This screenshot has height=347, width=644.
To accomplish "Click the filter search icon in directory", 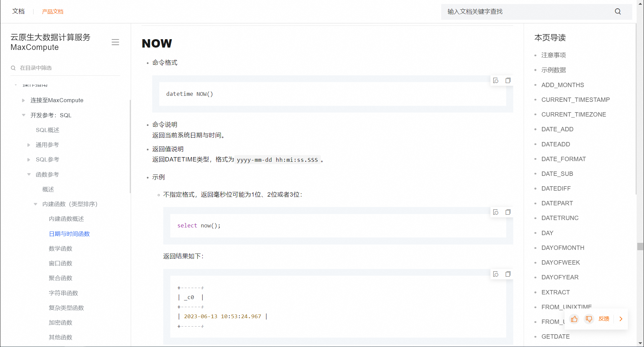I will (13, 68).
